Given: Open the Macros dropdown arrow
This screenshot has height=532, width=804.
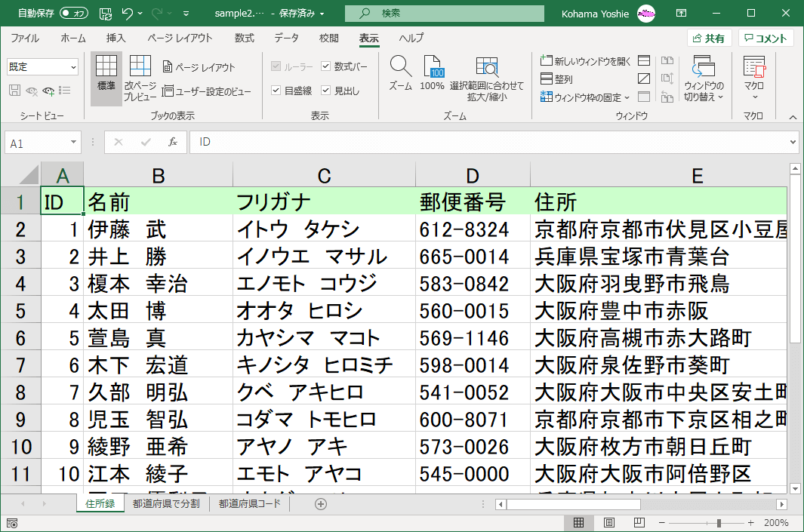Looking at the screenshot, I should pyautogui.click(x=755, y=97).
